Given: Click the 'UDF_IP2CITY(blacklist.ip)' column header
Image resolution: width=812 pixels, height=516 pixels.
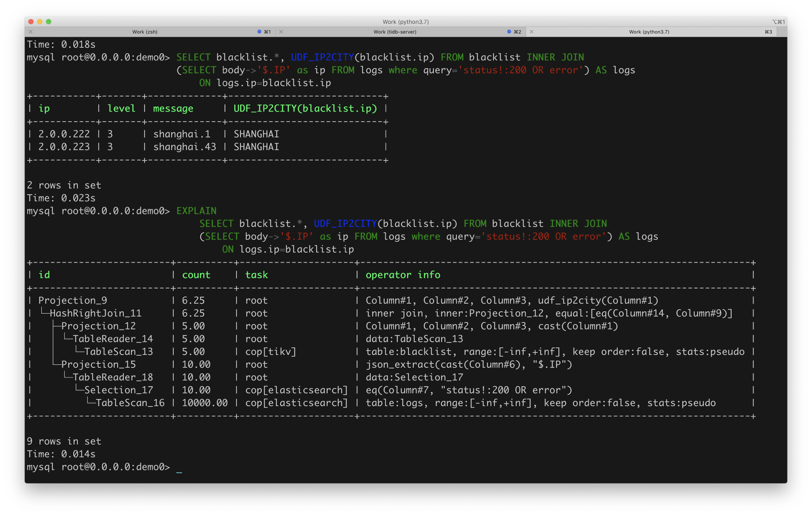Looking at the screenshot, I should 306,108.
